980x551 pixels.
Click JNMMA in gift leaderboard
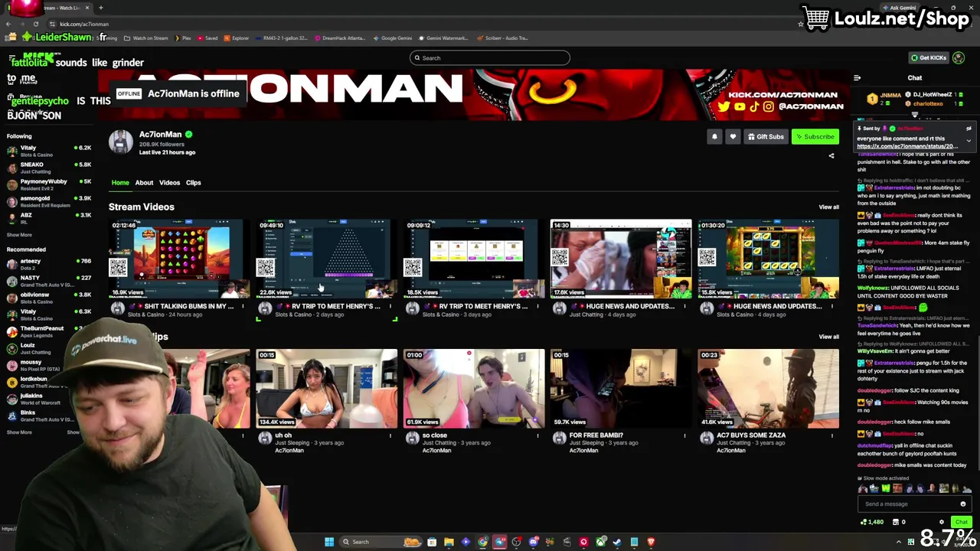click(x=890, y=96)
